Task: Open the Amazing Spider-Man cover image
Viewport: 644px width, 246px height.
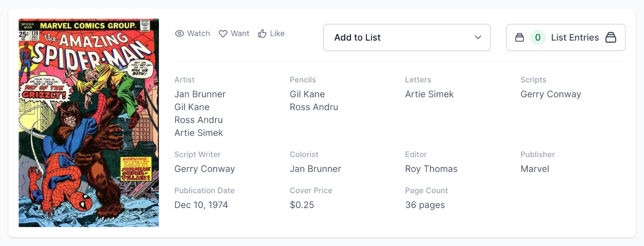Action: point(89,123)
